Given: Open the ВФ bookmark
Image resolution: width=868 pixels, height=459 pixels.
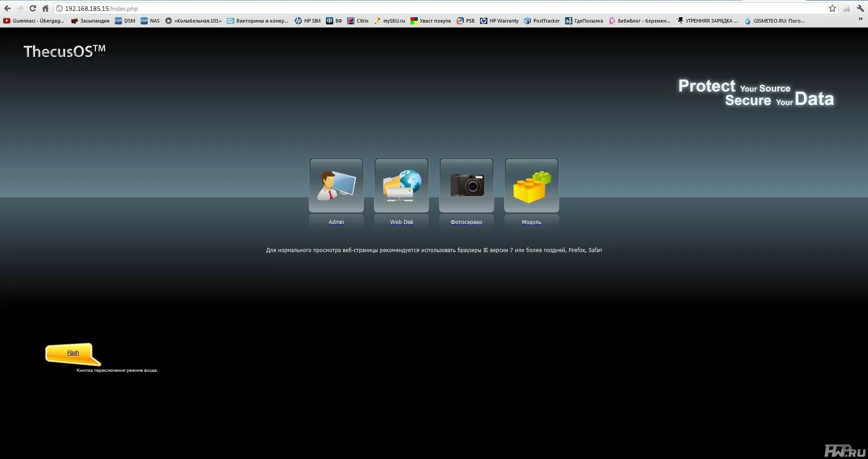Looking at the screenshot, I should pos(334,21).
